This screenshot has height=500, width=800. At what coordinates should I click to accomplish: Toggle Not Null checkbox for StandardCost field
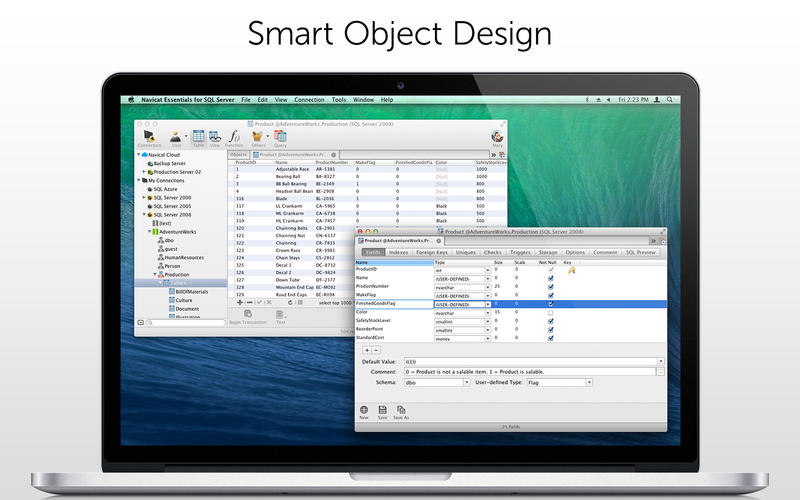click(550, 338)
